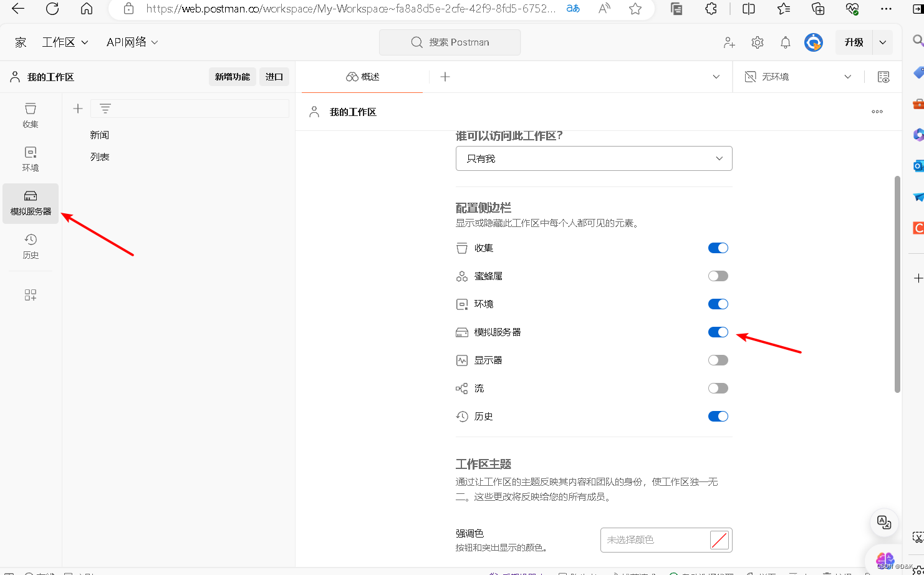Disable the 环境 sidebar toggle

click(718, 304)
